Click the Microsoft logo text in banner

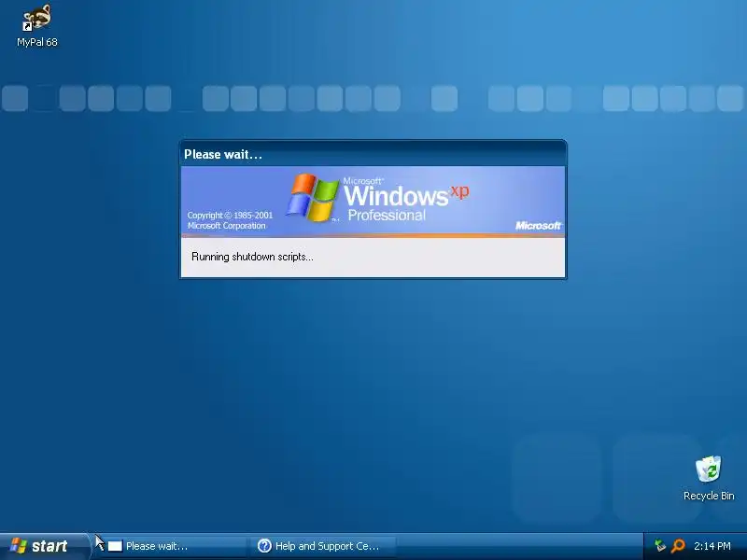[x=538, y=225]
